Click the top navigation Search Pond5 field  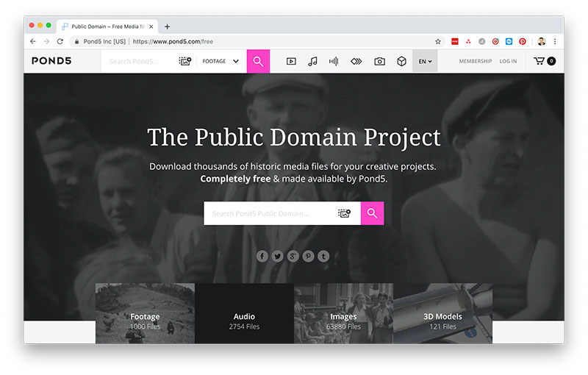[x=139, y=61]
